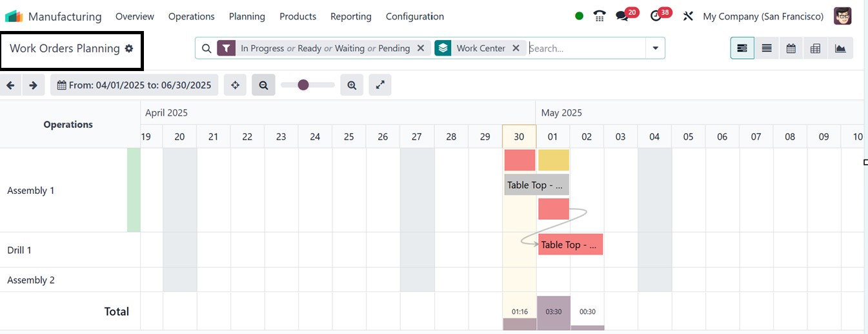Switch to the graph view
This screenshot has height=334, width=868.
840,48
